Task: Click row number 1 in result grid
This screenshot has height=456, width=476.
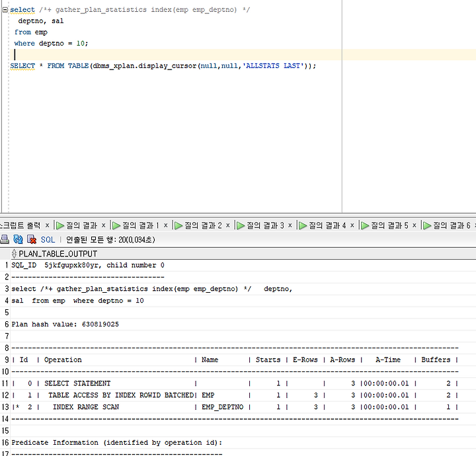Action: [x=7, y=266]
